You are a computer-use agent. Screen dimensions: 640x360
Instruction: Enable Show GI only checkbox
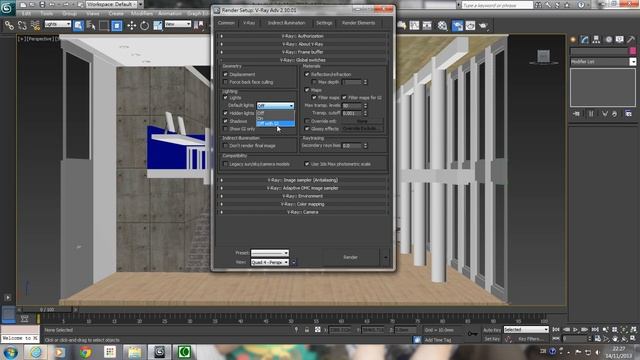click(225, 129)
